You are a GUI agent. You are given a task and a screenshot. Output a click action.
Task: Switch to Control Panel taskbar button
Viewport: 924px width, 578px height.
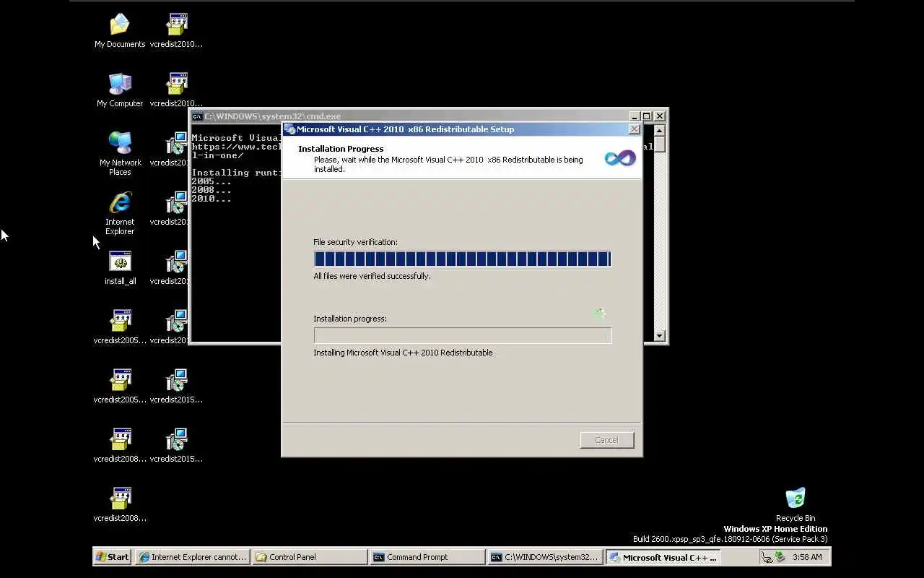[x=310, y=557]
